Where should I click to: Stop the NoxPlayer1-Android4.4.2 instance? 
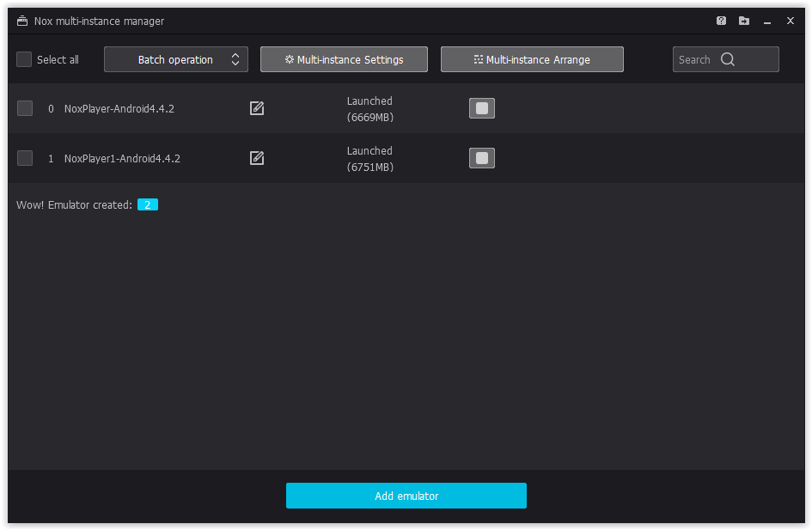pos(481,158)
